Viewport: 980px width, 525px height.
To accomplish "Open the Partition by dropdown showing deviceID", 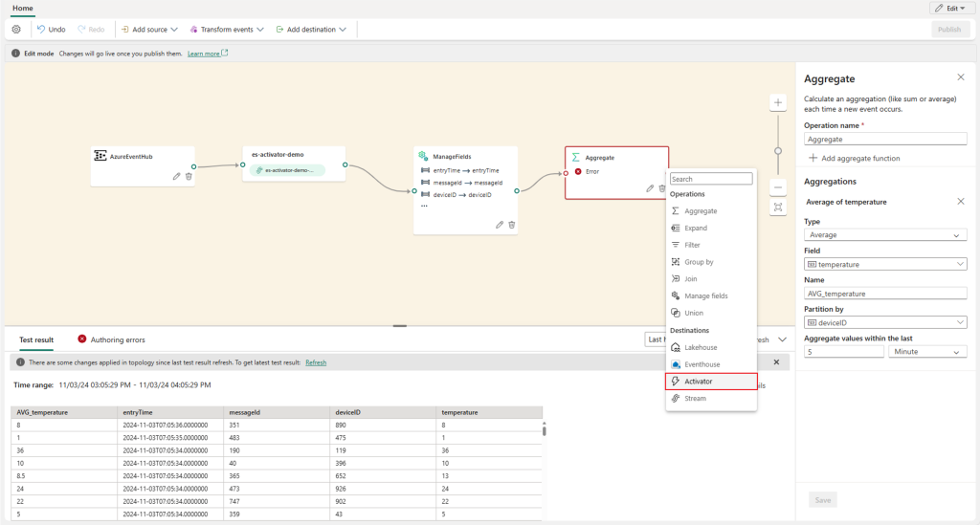I will coord(885,322).
